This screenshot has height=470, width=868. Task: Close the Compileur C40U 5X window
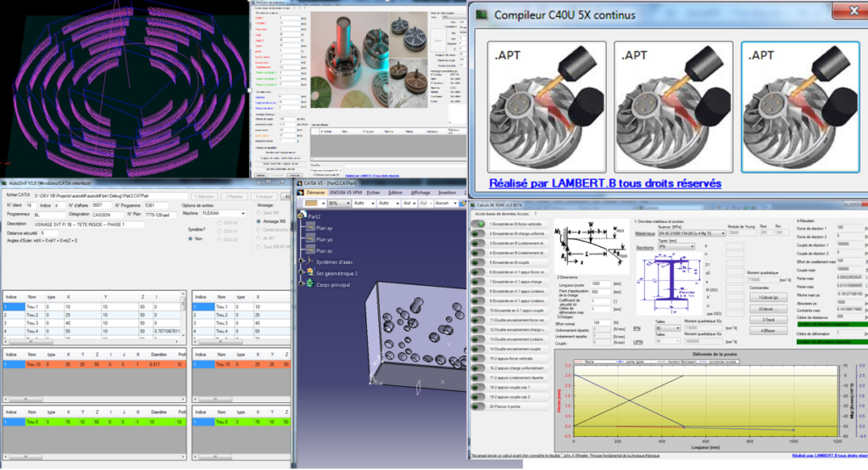tap(853, 11)
